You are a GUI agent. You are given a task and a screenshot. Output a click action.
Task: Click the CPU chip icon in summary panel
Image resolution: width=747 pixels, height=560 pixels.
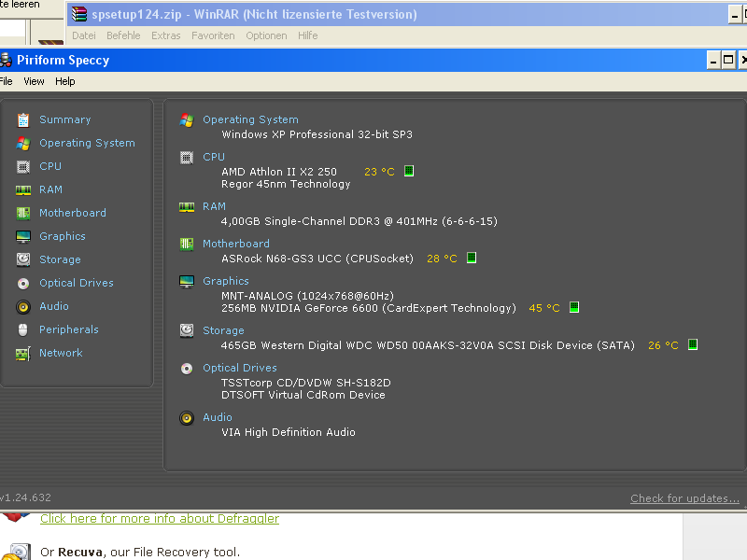(186, 158)
